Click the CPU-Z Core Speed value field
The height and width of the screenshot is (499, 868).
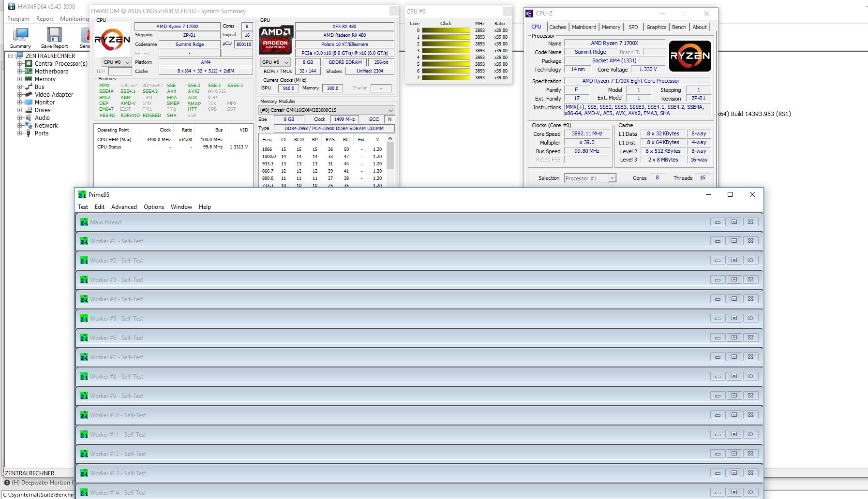[587, 133]
